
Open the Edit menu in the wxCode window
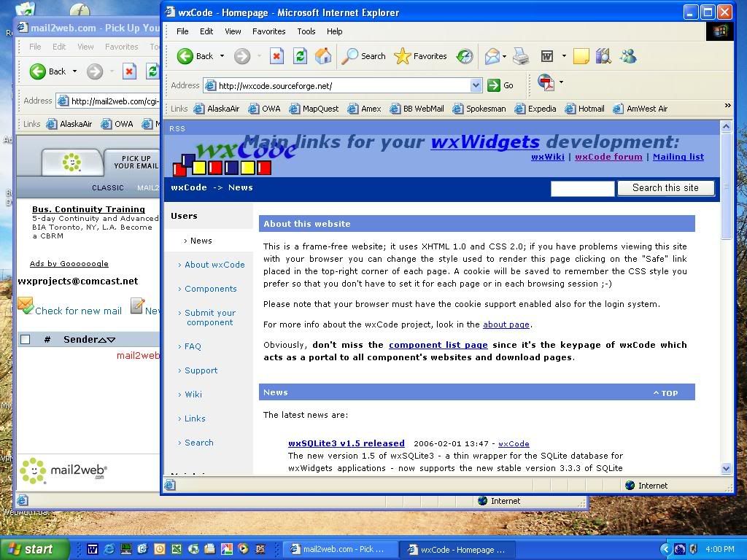click(206, 31)
